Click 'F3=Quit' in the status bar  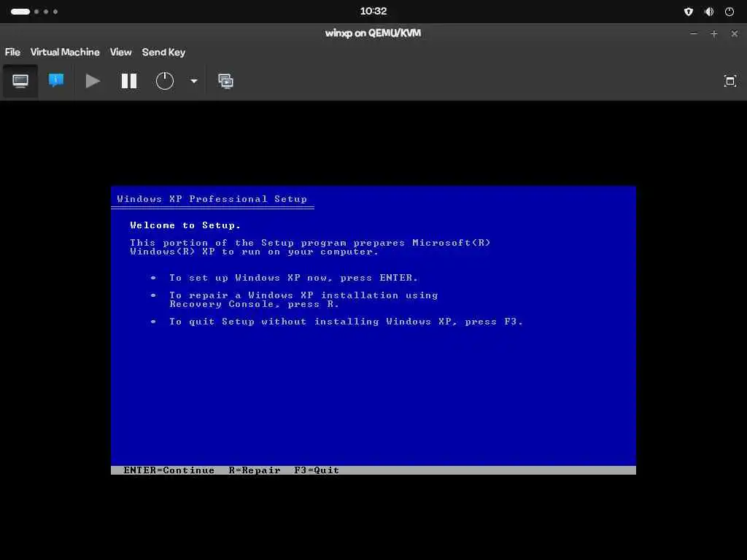pyautogui.click(x=317, y=470)
